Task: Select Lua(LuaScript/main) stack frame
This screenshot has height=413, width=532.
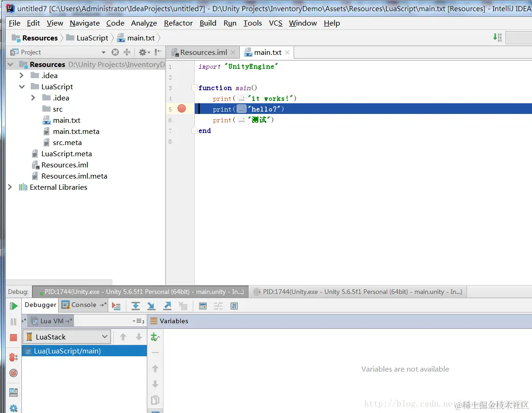Action: coord(84,351)
